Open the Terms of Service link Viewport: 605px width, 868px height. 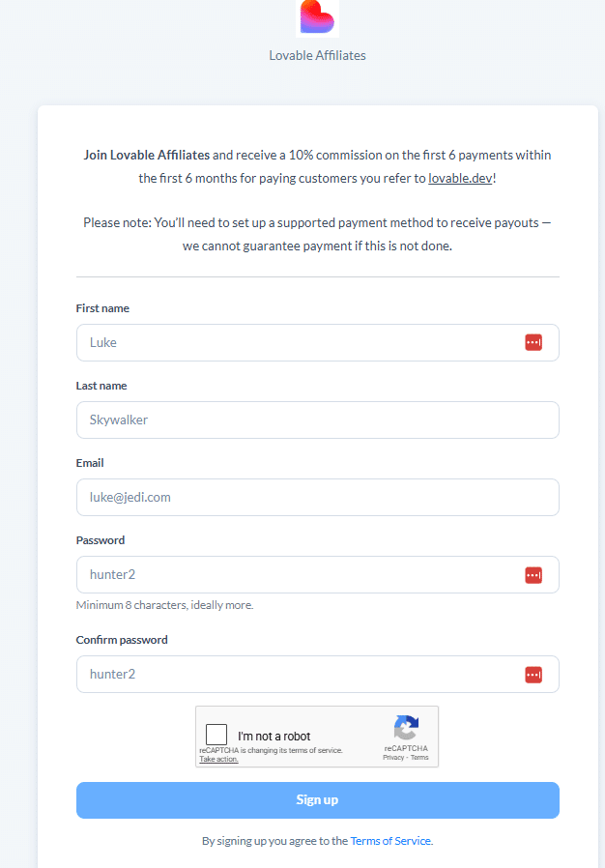pyautogui.click(x=390, y=841)
